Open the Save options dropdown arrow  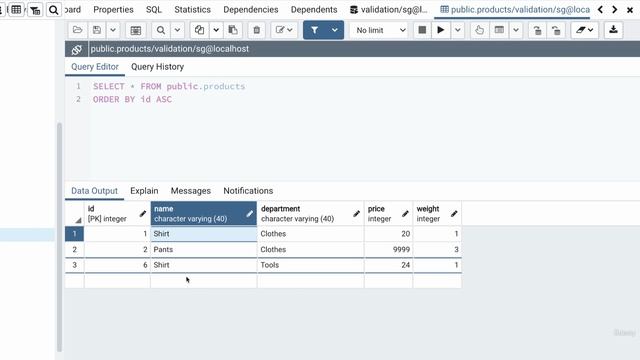pyautogui.click(x=113, y=30)
